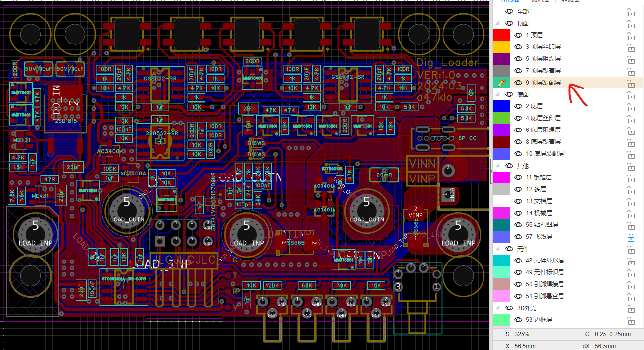Lock layer 1 顶层 with padlock icon

point(630,36)
